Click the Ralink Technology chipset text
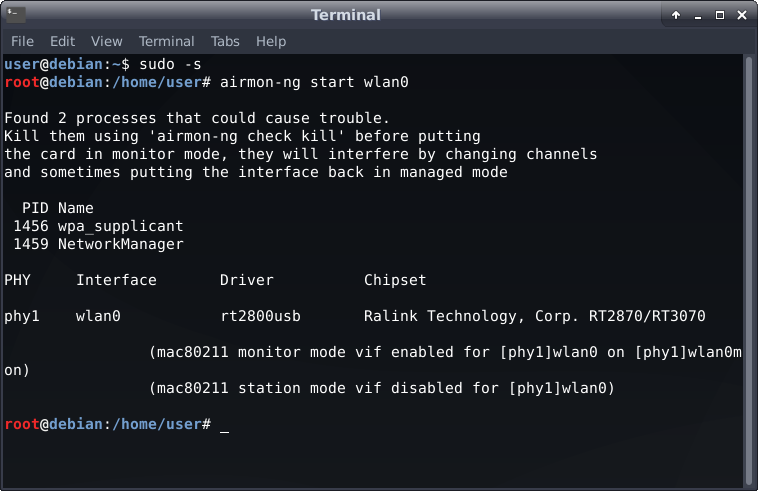The width and height of the screenshot is (758, 491). pyautogui.click(x=534, y=316)
